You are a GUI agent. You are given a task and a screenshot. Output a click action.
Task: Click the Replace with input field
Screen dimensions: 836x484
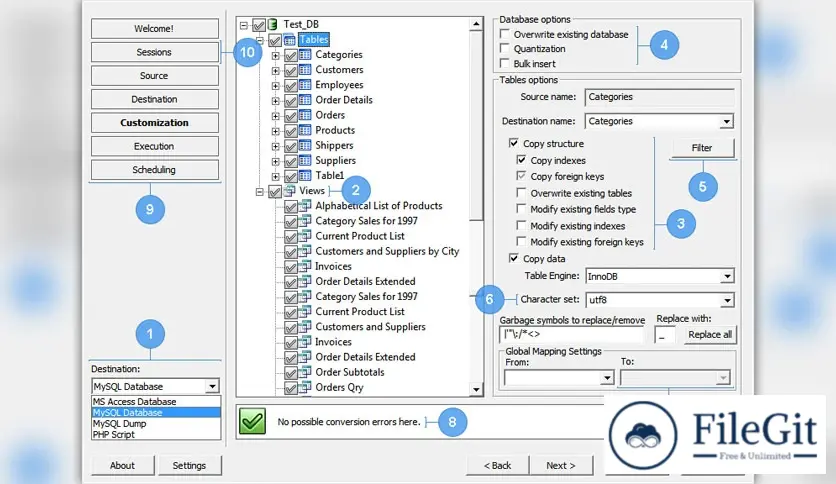tap(665, 335)
